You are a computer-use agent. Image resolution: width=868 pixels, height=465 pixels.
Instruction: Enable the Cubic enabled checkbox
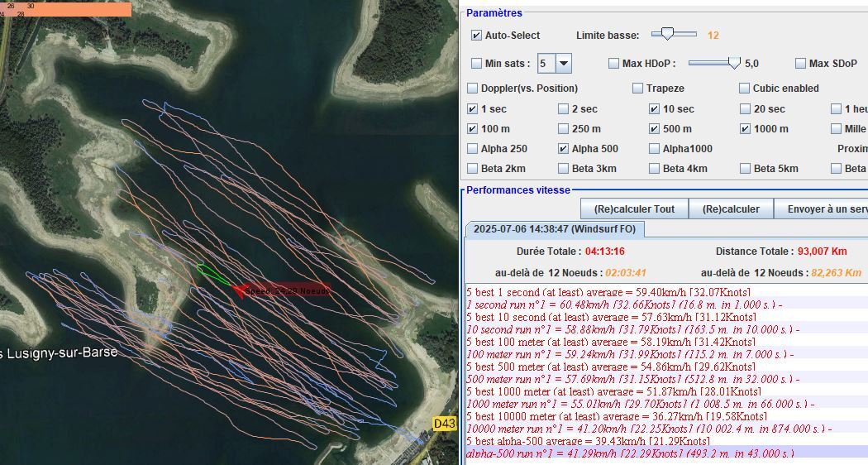pos(745,89)
